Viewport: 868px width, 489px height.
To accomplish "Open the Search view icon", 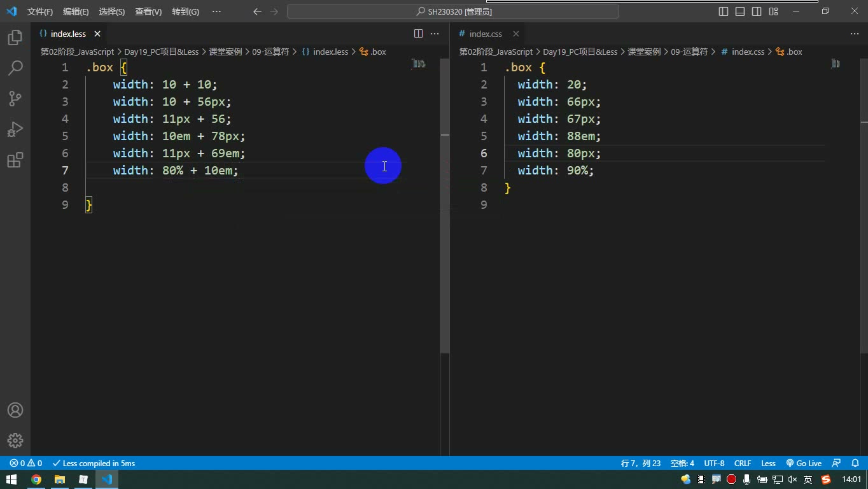I will [x=15, y=67].
